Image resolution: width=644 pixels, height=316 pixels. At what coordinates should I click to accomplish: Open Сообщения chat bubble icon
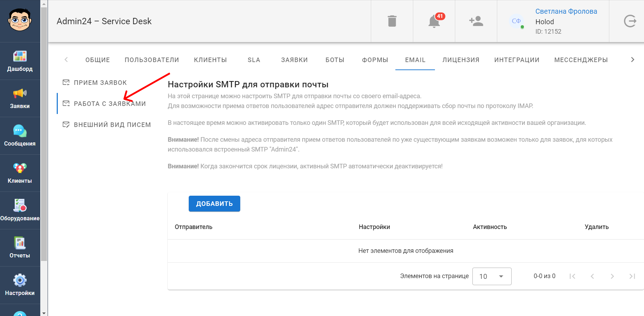coord(20,130)
